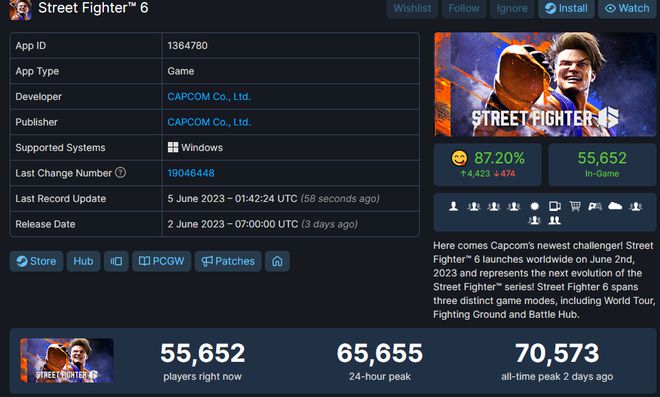Toggle the Ignore button
This screenshot has width=660, height=397.
(512, 8)
